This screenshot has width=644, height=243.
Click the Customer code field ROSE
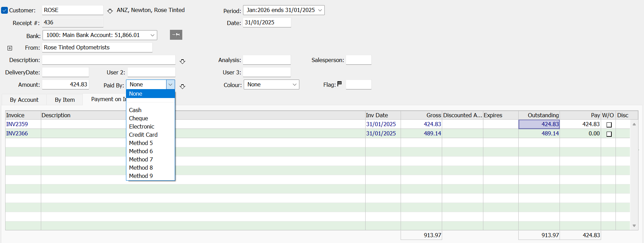coord(72,10)
